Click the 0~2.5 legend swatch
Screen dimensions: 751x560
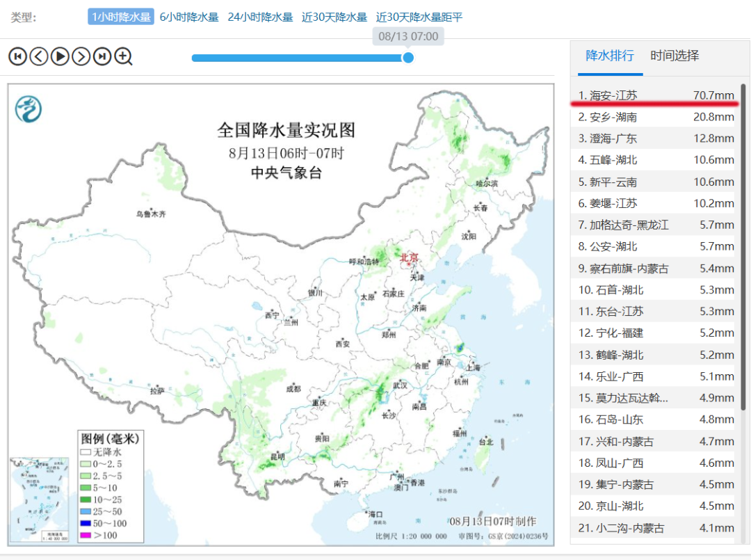(x=86, y=464)
